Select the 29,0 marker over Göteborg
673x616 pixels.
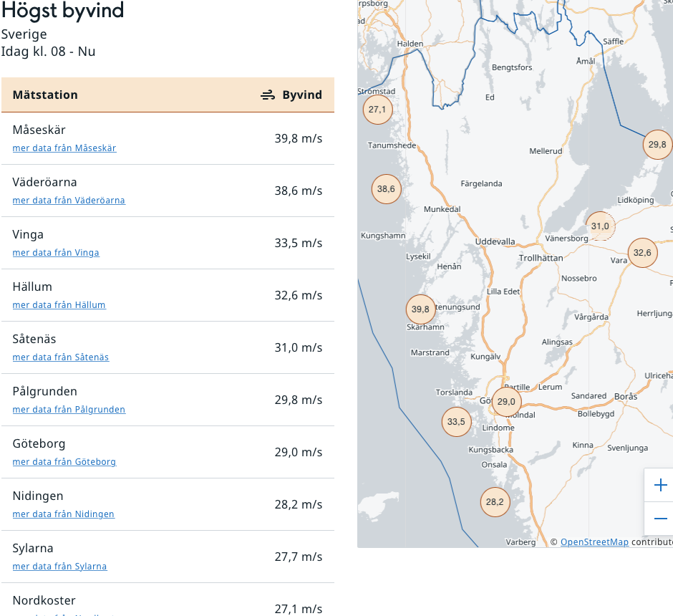(506, 402)
